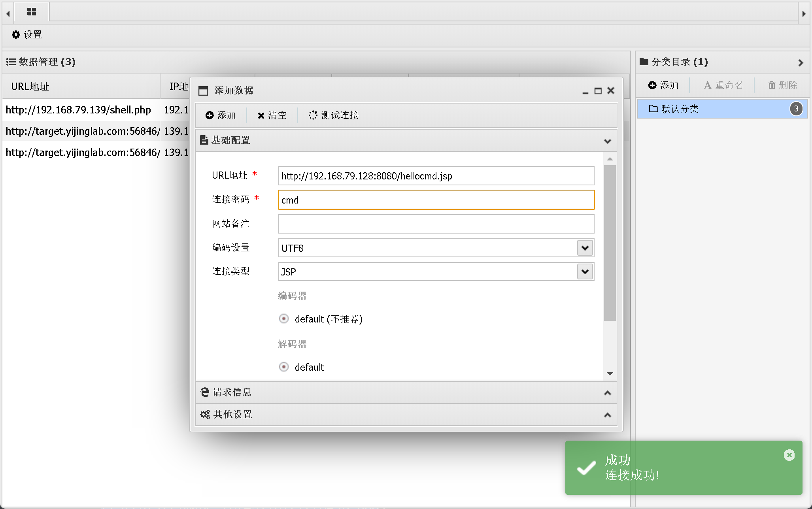Dismiss the green success notification
Screen dimensions: 812x509
tap(789, 455)
